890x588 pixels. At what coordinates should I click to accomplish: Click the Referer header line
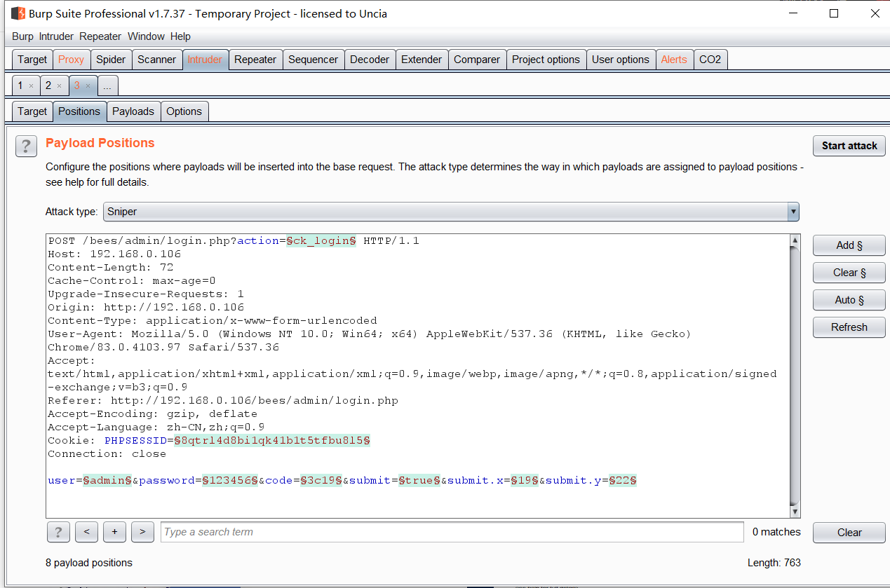tap(223, 400)
